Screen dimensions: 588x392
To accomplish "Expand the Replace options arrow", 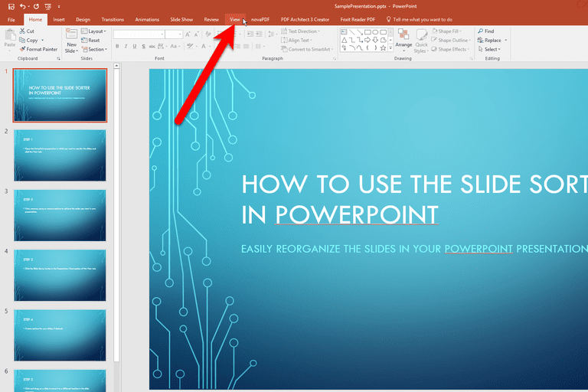I will [x=505, y=40].
